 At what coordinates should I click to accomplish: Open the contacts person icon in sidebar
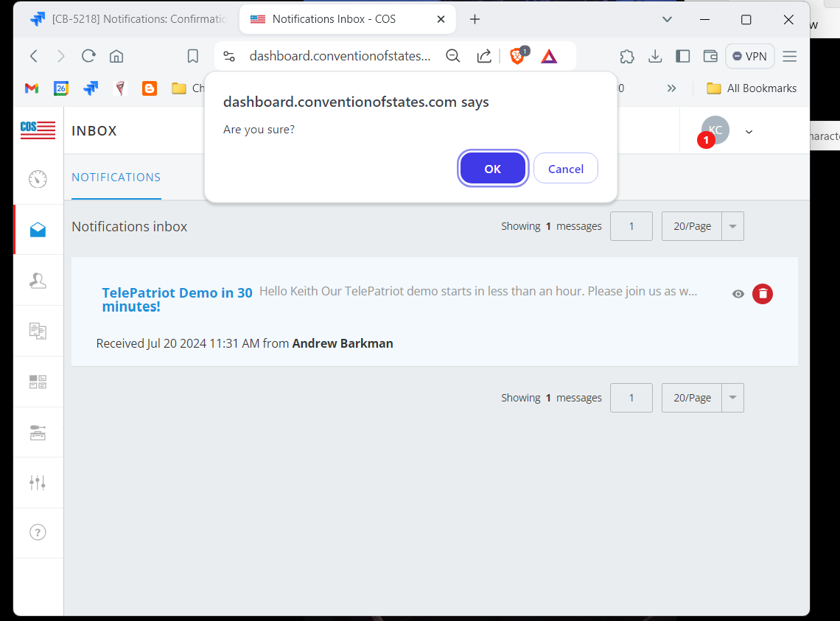click(x=38, y=281)
